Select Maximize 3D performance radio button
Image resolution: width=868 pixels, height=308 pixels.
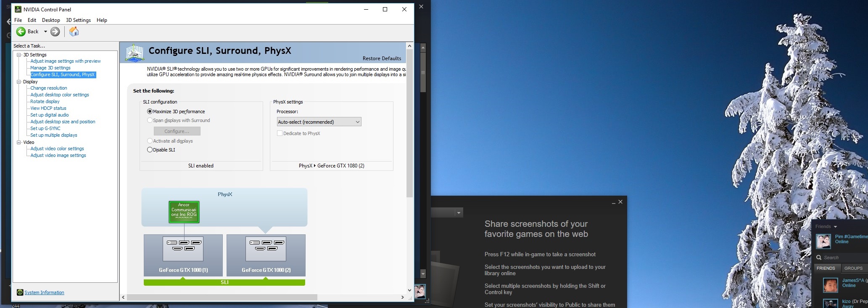pos(150,112)
